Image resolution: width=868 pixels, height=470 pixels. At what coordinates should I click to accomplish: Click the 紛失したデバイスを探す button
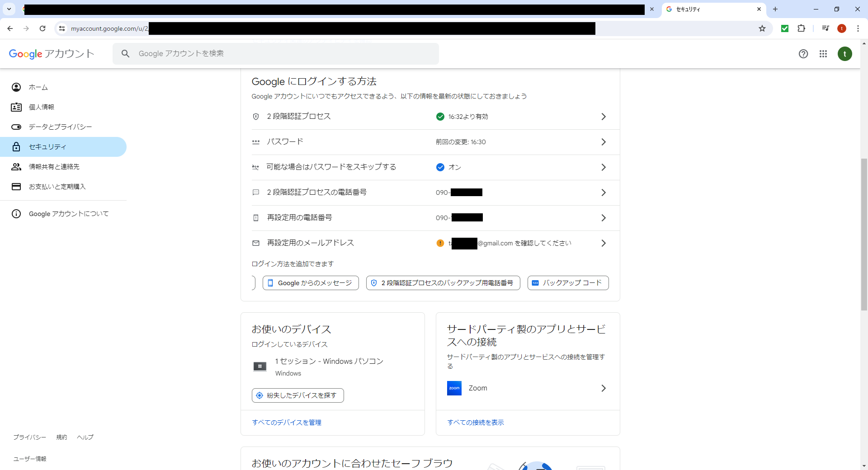click(x=297, y=395)
